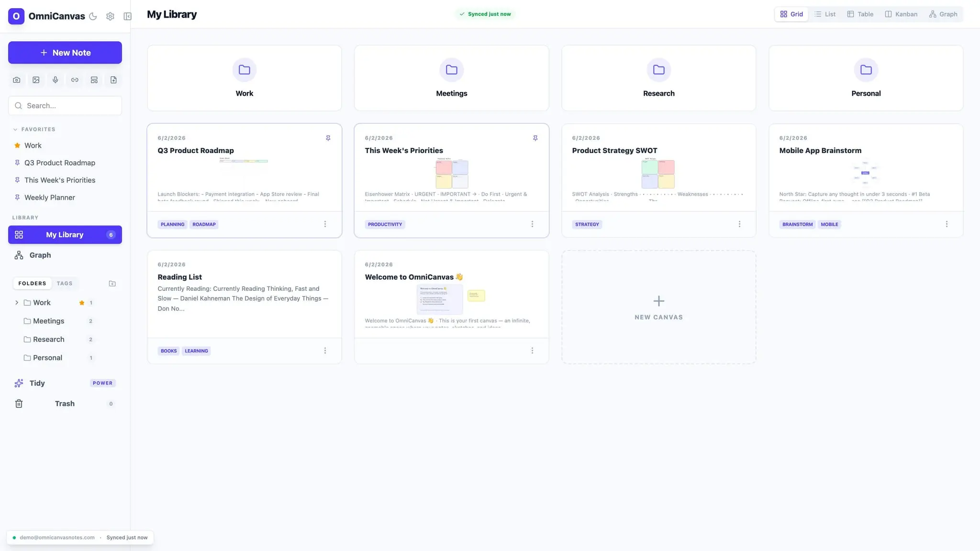Open Reading List options menu
980x551 pixels.
(325, 351)
